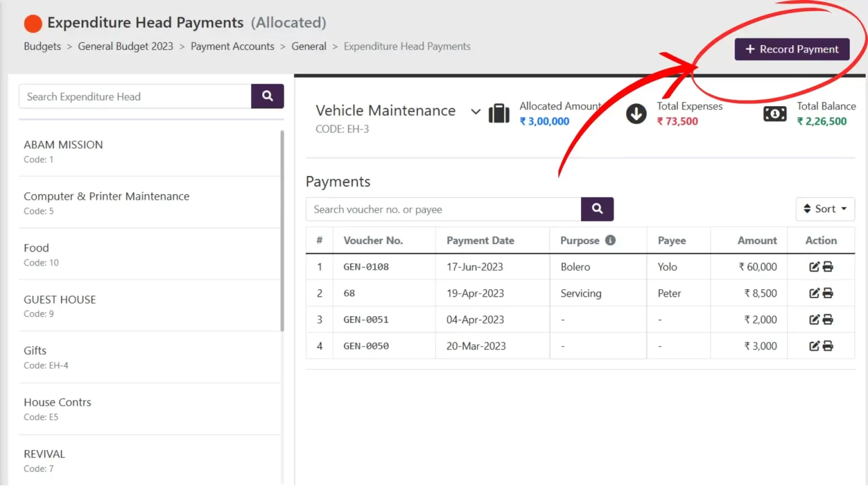Click amount ₹ 8,500
868x488 pixels.
coord(761,293)
